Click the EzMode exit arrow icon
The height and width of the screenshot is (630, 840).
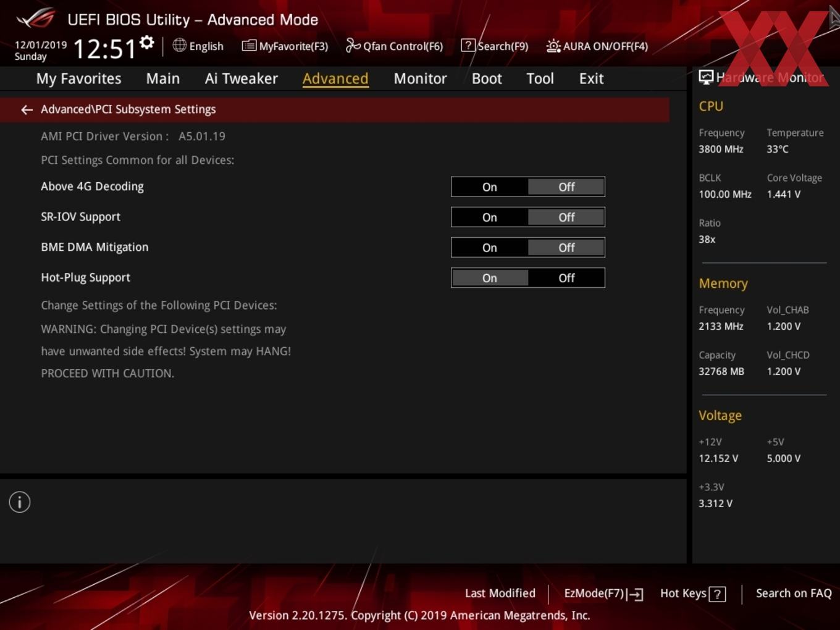click(x=636, y=594)
